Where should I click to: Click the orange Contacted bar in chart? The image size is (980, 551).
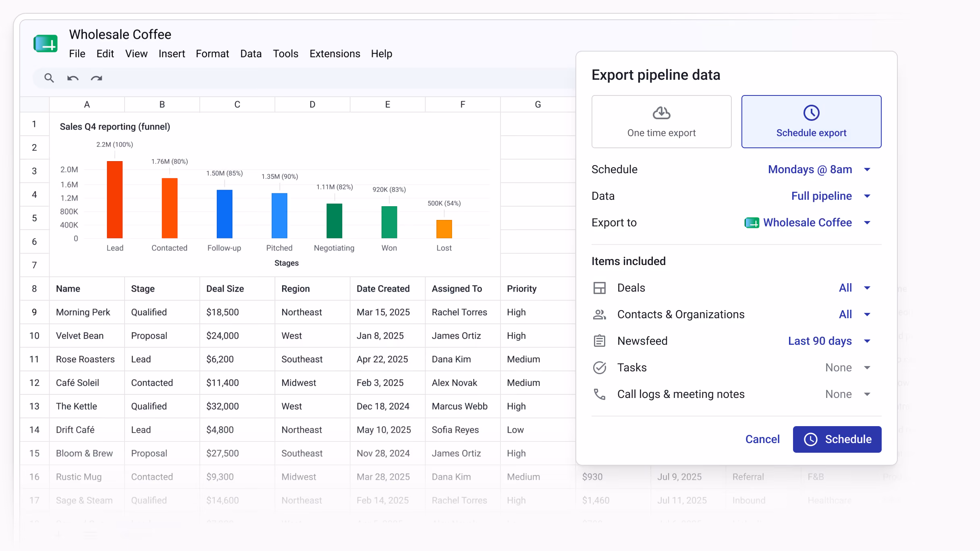(170, 208)
